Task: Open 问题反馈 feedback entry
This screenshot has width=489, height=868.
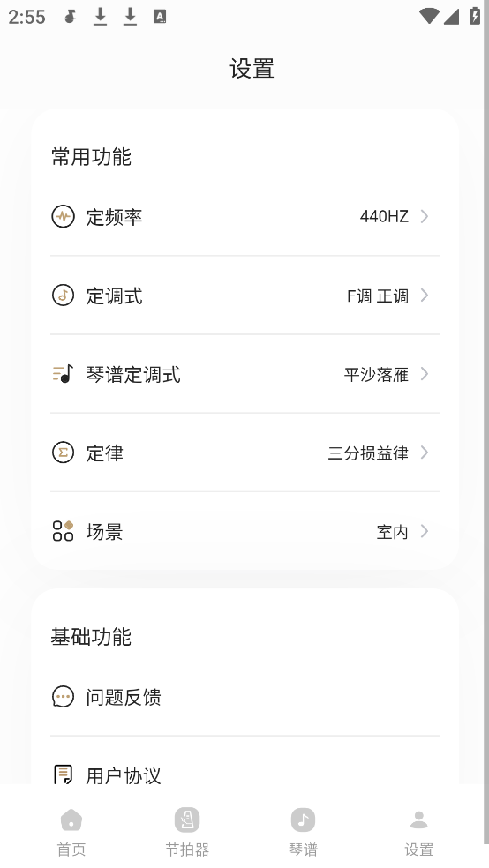Action: [244, 697]
